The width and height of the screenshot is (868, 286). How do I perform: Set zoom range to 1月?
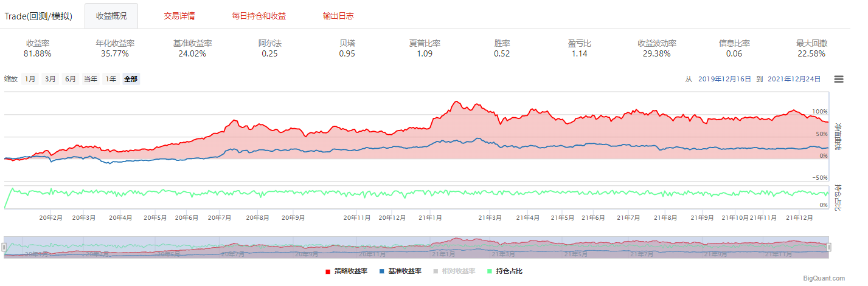pyautogui.click(x=30, y=79)
